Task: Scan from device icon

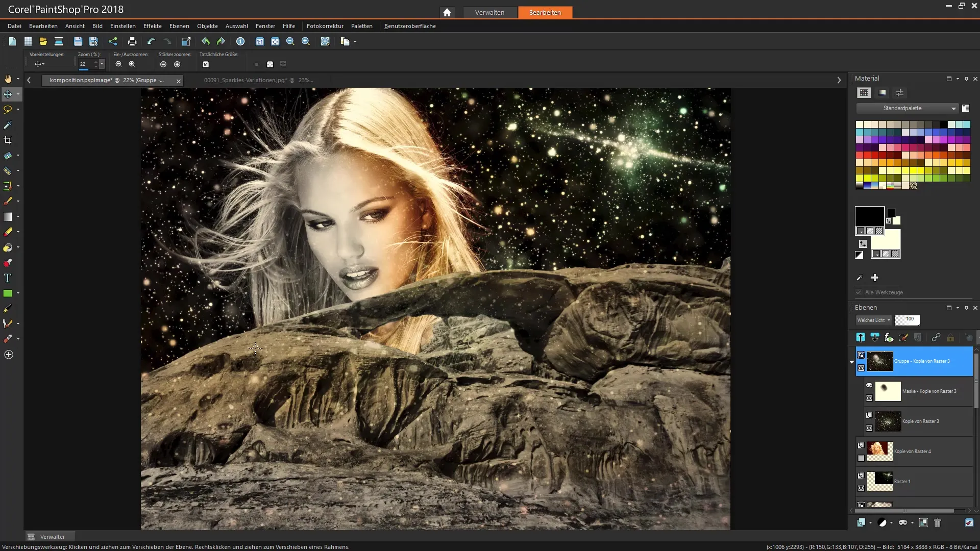Action: 59,41
